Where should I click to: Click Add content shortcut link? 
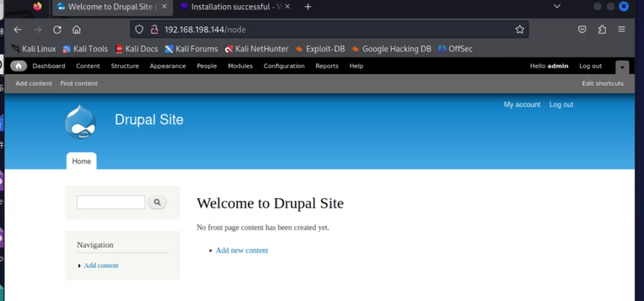click(x=33, y=84)
